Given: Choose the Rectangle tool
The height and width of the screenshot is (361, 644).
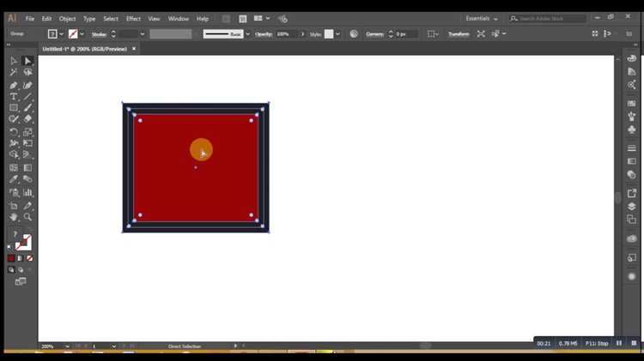Looking at the screenshot, I should 14,108.
